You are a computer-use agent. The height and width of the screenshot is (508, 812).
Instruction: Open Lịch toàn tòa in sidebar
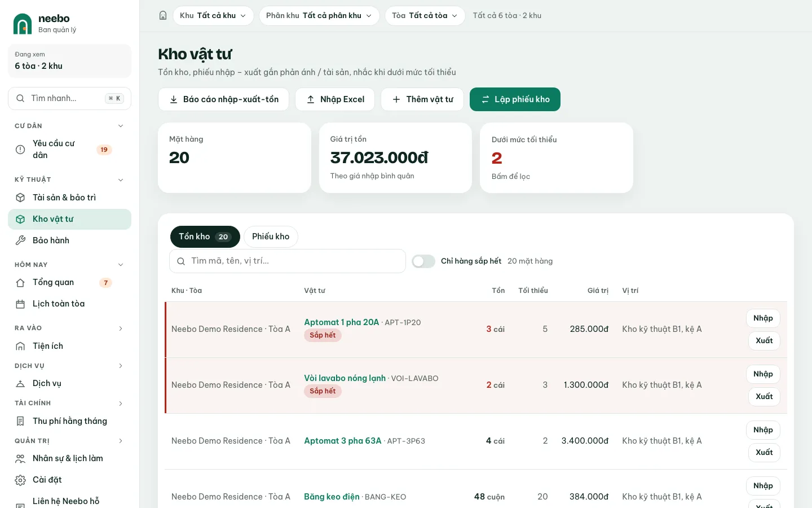69,304
